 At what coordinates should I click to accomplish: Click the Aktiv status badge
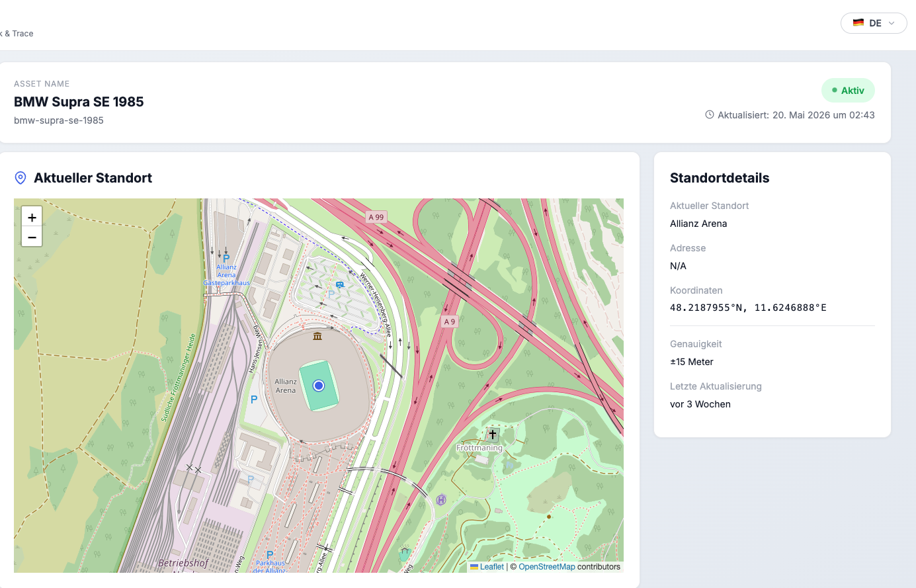(x=848, y=91)
